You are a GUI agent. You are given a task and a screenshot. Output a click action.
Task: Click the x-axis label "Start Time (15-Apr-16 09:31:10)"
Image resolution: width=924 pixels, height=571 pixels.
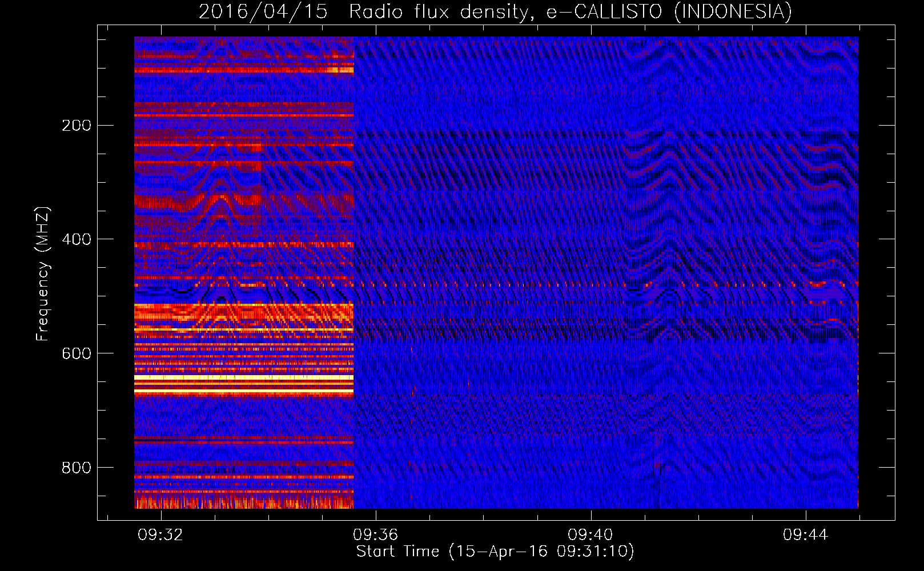coord(495,552)
